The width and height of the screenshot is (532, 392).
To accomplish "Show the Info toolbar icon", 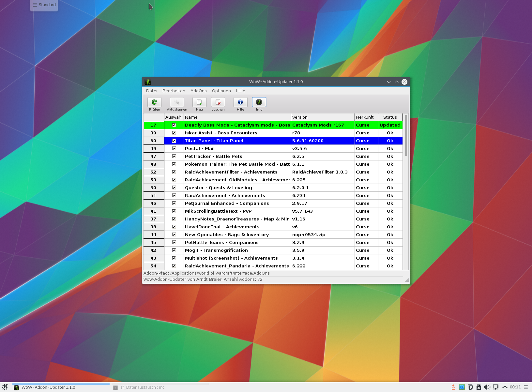I will (x=259, y=102).
